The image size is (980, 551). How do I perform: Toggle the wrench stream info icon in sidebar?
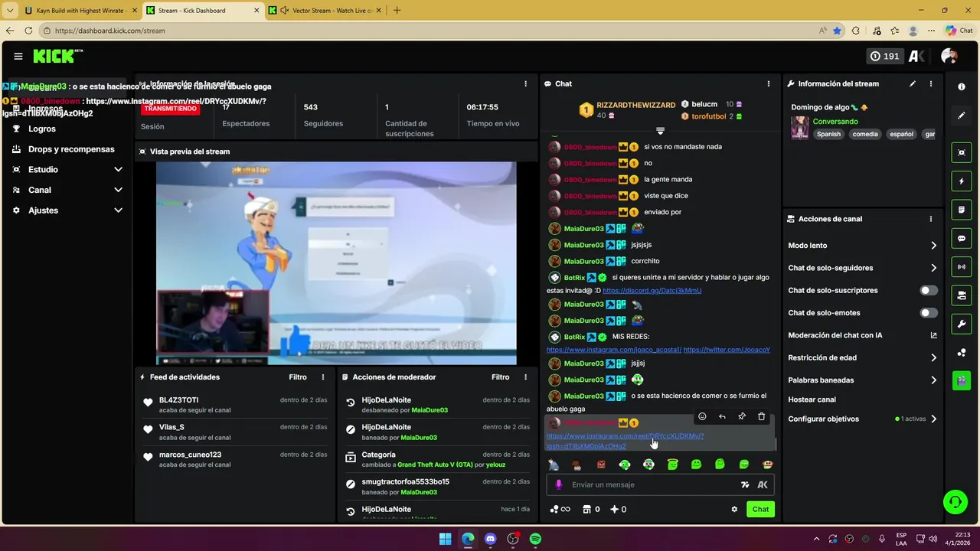[x=962, y=324]
